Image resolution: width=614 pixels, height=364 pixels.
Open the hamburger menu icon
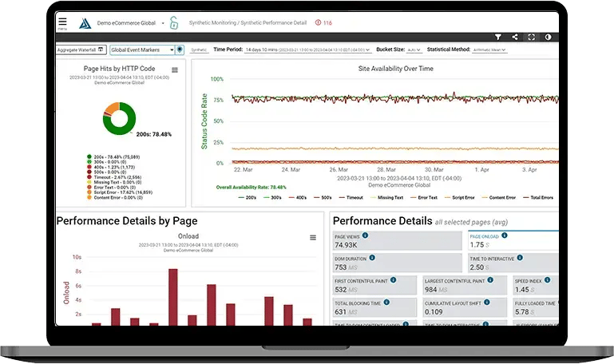62,22
